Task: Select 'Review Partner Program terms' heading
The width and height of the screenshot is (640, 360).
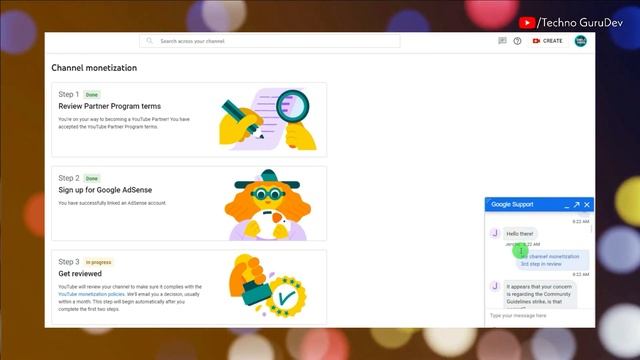Action: pyautogui.click(x=109, y=106)
